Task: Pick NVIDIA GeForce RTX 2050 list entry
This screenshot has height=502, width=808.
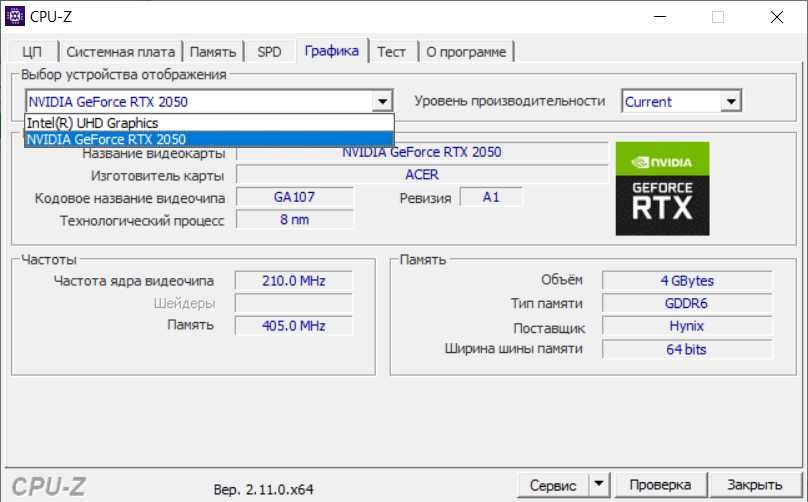Action: click(x=209, y=139)
